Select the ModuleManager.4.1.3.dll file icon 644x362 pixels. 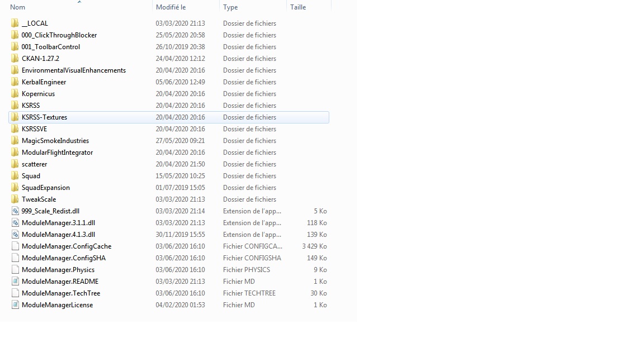(16, 235)
